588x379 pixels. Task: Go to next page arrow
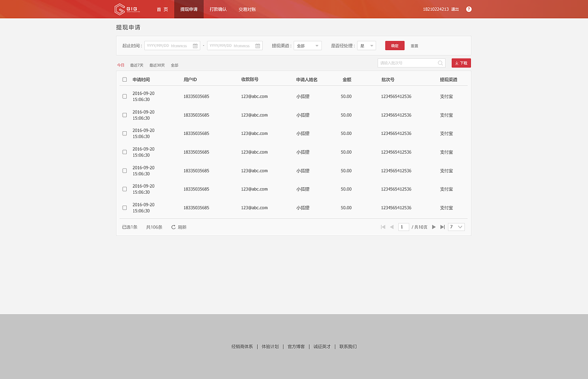pyautogui.click(x=434, y=227)
